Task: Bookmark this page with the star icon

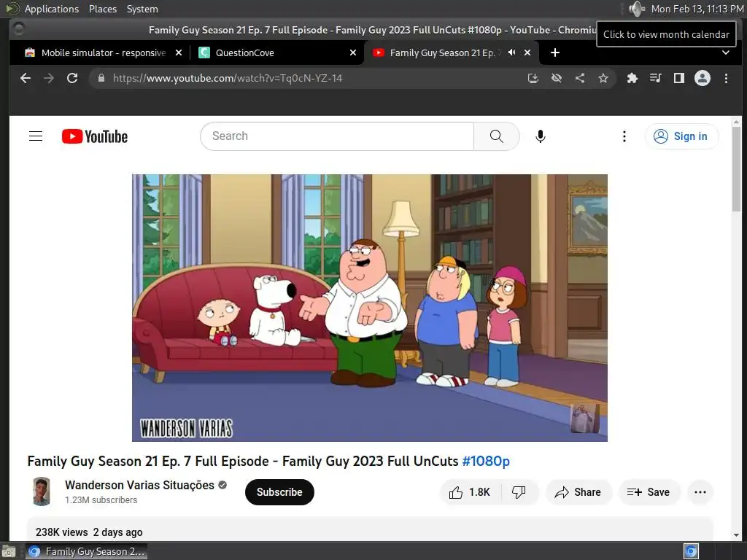Action: 603,78
